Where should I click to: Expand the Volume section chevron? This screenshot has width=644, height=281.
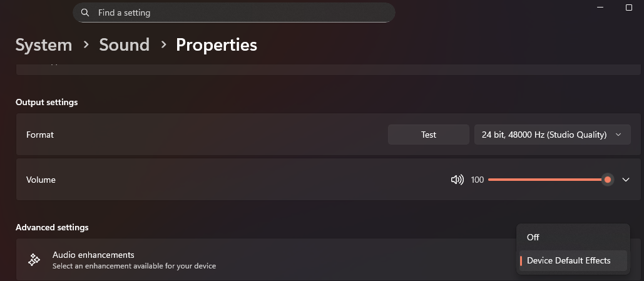click(x=625, y=180)
